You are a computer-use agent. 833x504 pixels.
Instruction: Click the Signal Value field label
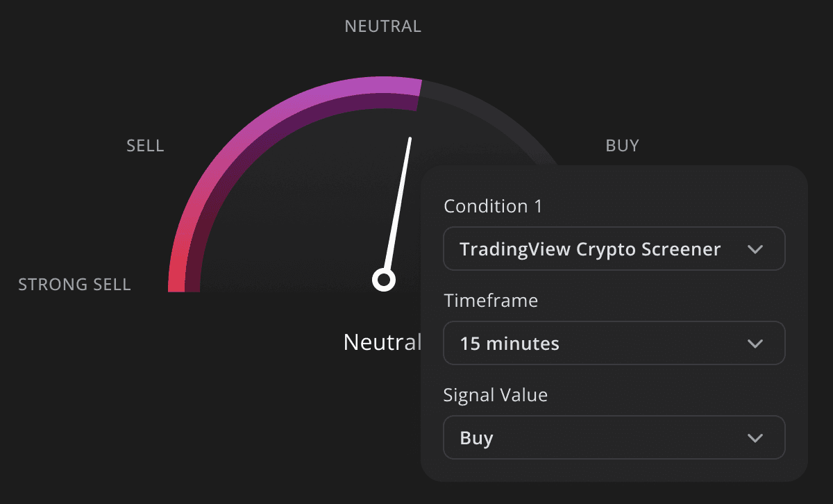pyautogui.click(x=496, y=395)
